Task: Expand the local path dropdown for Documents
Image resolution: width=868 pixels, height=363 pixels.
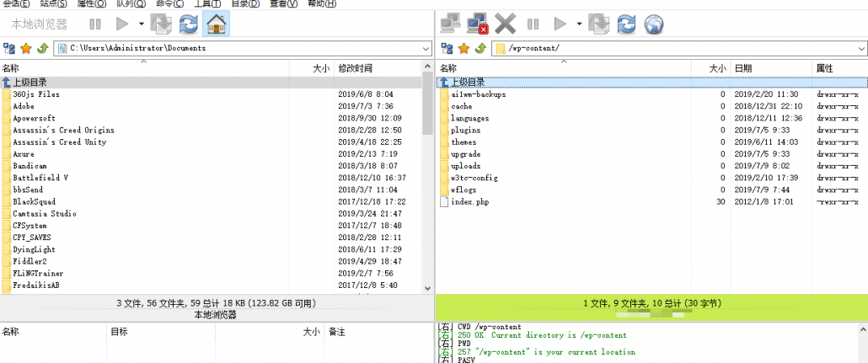Action: tap(426, 48)
